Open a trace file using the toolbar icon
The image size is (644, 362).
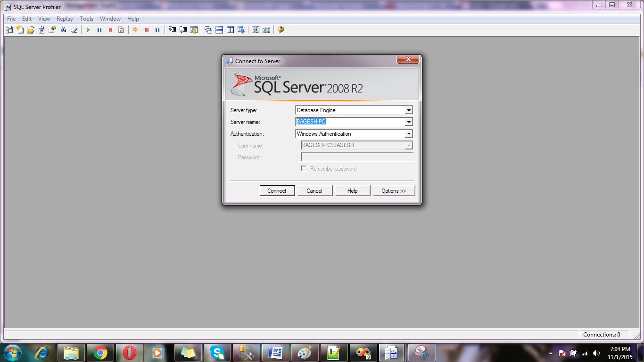(x=30, y=30)
